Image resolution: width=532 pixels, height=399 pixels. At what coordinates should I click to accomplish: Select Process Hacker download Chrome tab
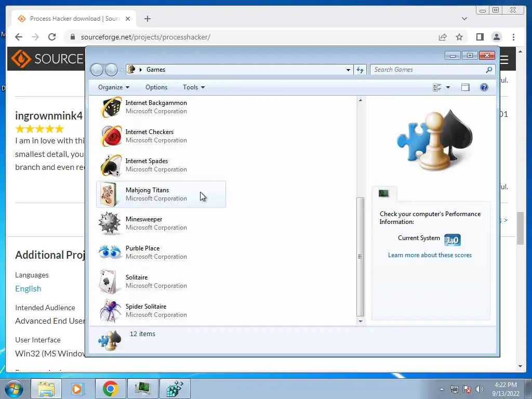74,19
